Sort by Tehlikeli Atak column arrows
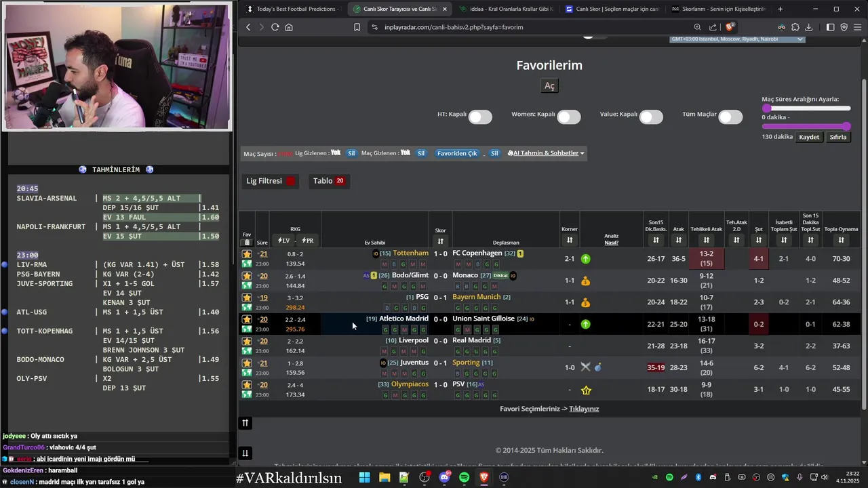This screenshot has width=868, height=488. (706, 240)
